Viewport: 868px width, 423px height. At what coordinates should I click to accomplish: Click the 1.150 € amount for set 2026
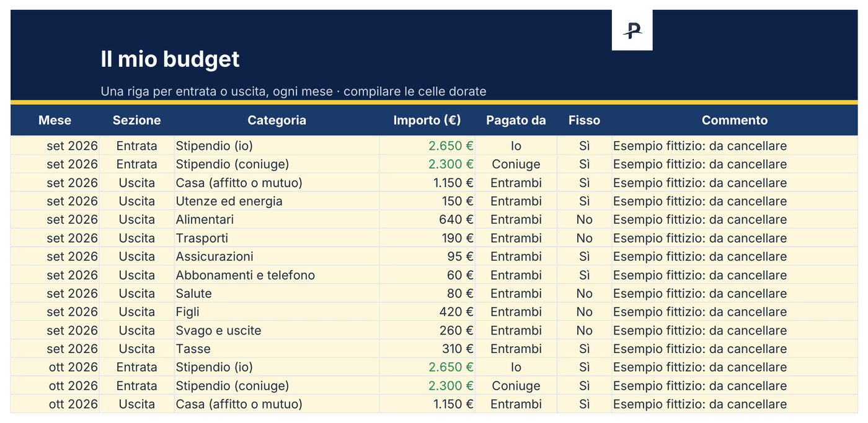(x=427, y=183)
